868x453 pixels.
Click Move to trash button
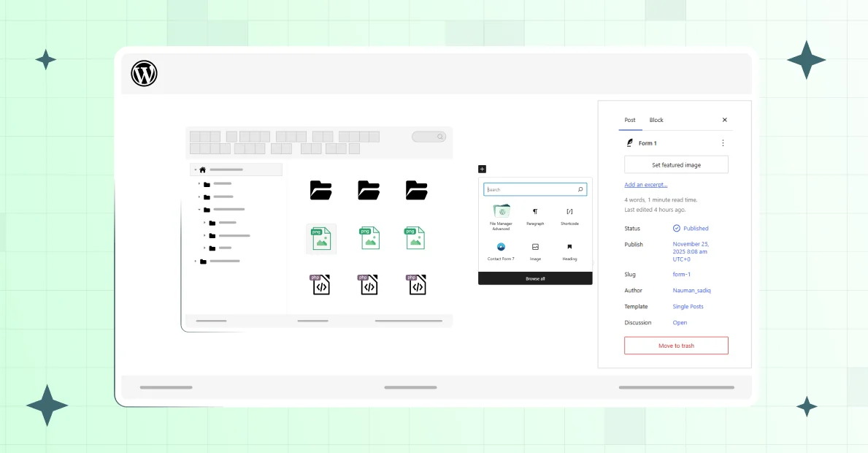[676, 346]
